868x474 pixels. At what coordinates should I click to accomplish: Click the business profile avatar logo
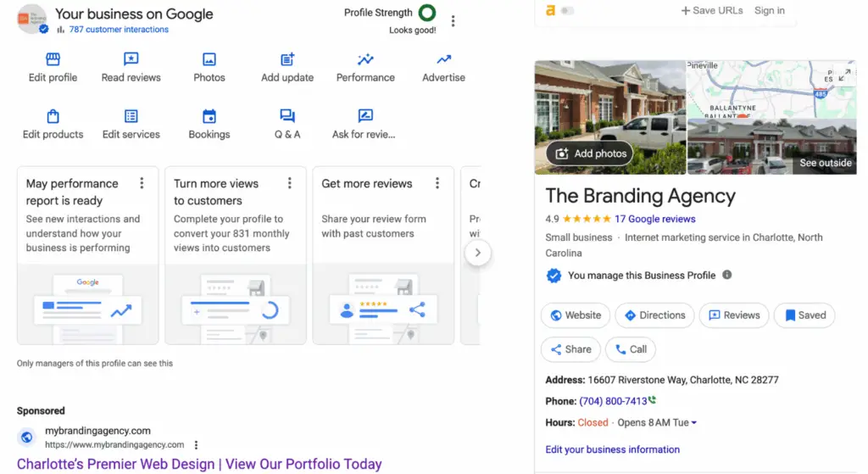click(31, 19)
